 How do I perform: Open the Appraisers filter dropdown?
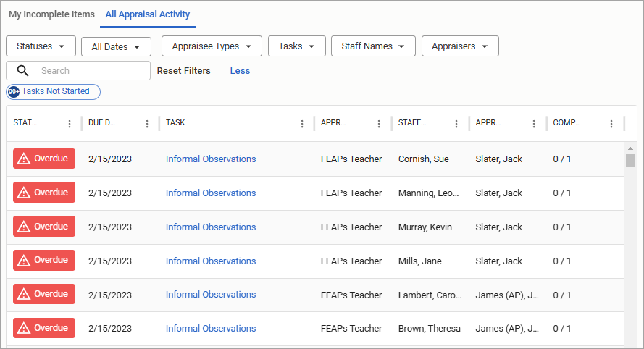click(460, 46)
